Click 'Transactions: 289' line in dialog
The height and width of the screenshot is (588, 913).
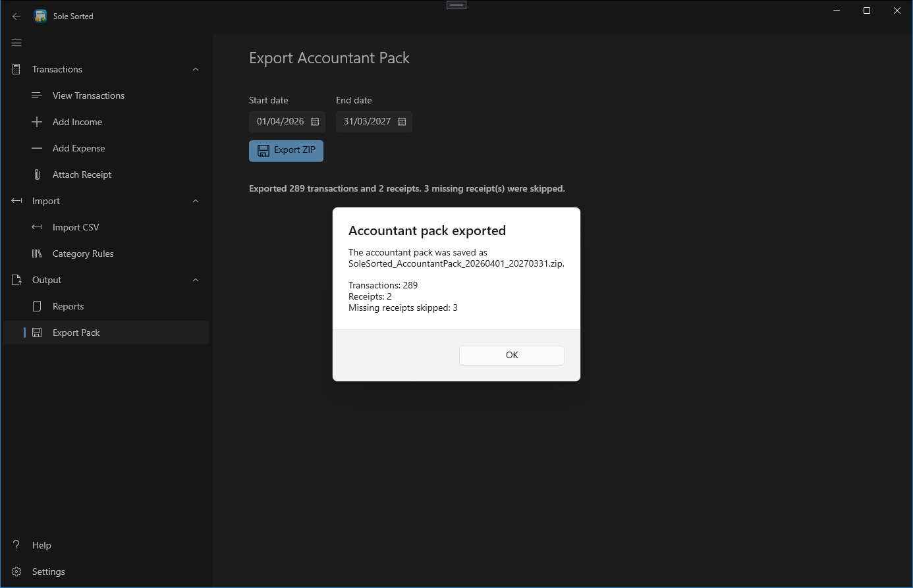pyautogui.click(x=383, y=285)
